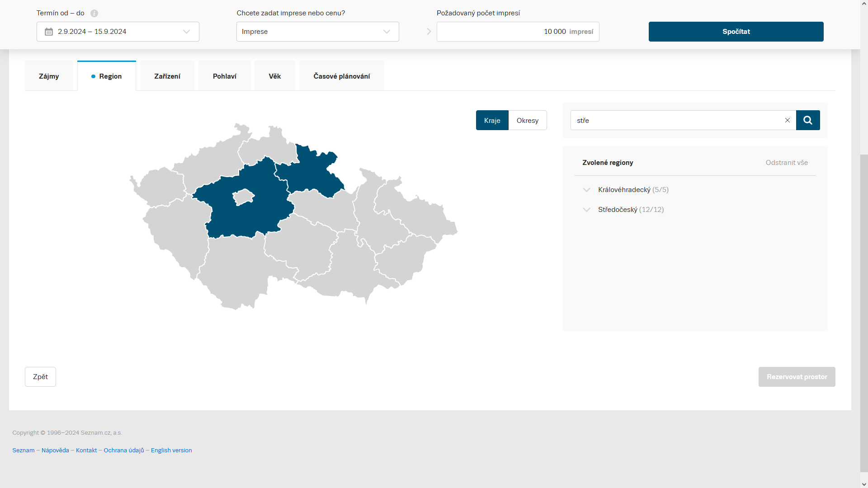The width and height of the screenshot is (868, 488).
Task: Click the scrollbar down arrow
Action: 864,484
